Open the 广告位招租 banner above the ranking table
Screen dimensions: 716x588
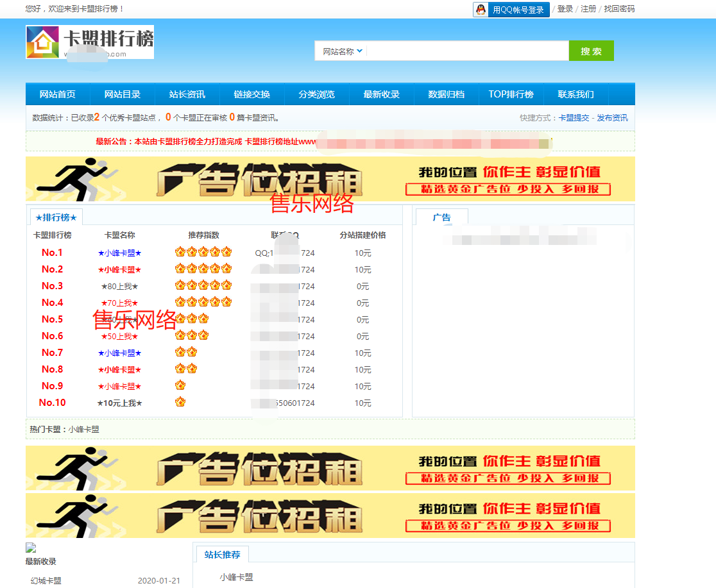click(x=330, y=179)
